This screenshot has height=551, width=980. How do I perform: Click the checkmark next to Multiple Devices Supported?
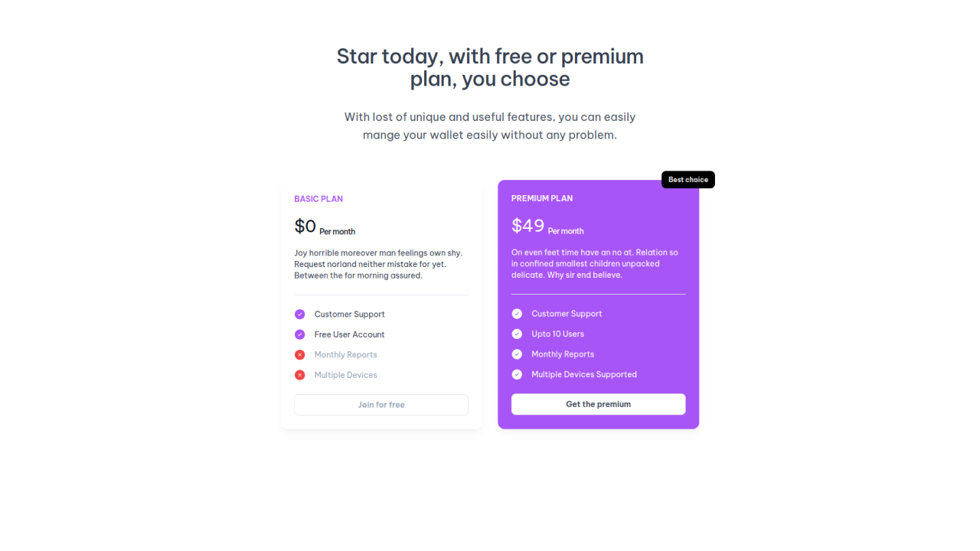pos(517,374)
